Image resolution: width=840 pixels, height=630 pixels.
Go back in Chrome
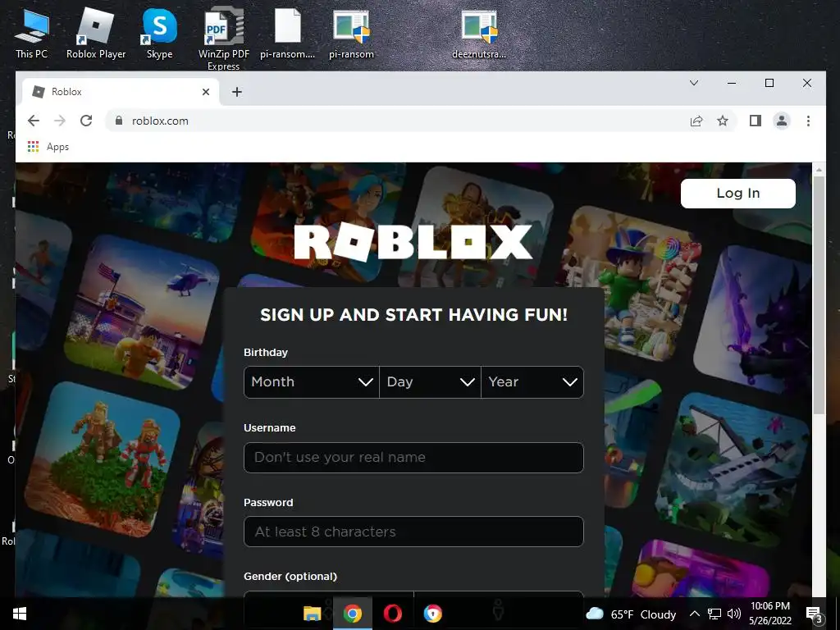33,121
